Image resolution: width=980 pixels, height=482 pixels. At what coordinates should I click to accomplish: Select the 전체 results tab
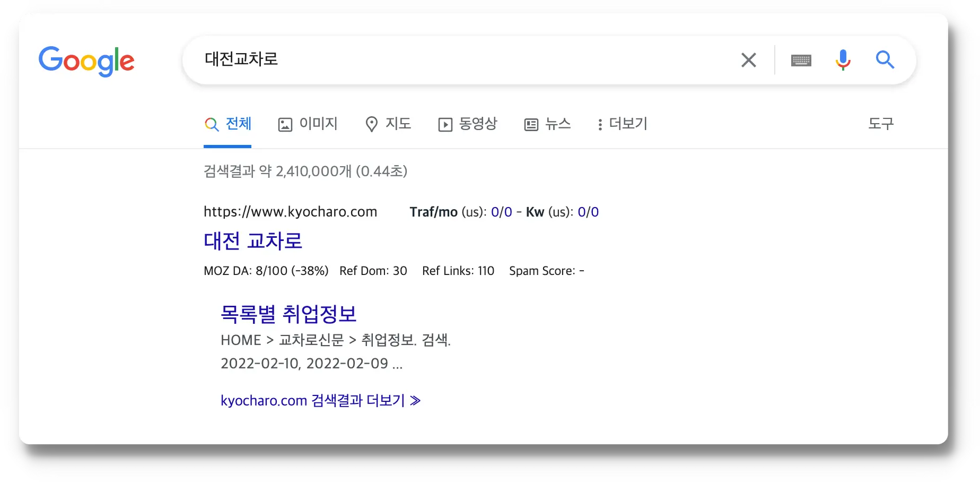(227, 124)
